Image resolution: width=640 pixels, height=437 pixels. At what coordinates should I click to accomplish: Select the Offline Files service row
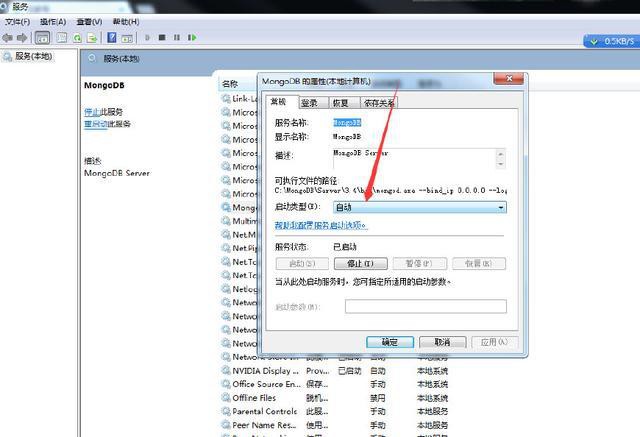pyautogui.click(x=335, y=398)
